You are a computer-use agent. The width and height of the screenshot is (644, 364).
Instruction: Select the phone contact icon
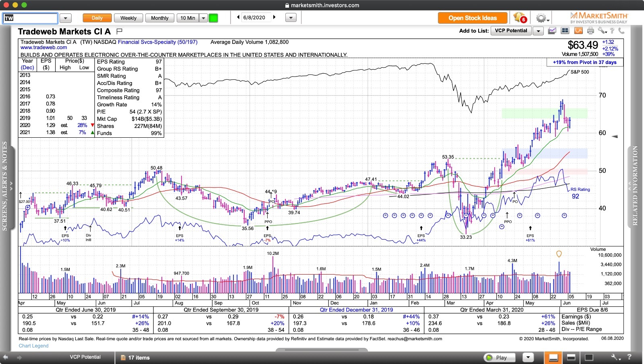(x=622, y=30)
